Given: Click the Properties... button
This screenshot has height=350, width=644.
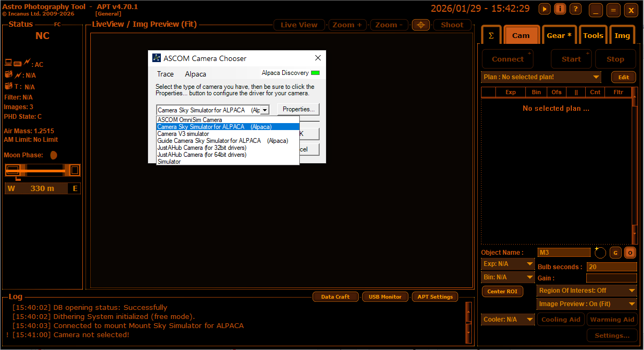Looking at the screenshot, I should 298,110.
